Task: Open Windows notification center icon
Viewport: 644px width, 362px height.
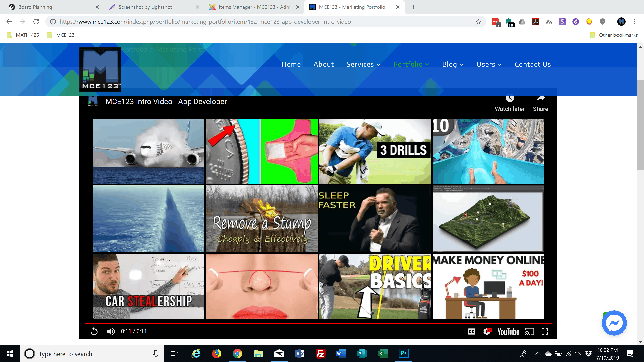Action: 630,353
